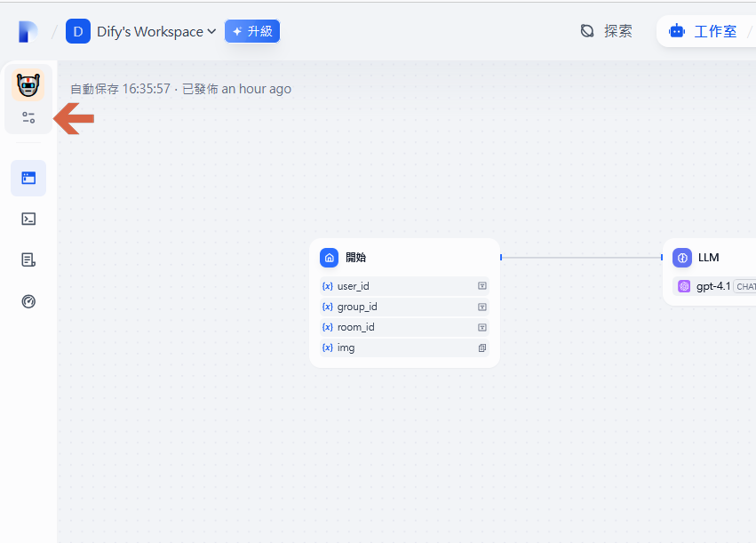
Task: Click the home icon on 開始 node
Action: [x=330, y=258]
